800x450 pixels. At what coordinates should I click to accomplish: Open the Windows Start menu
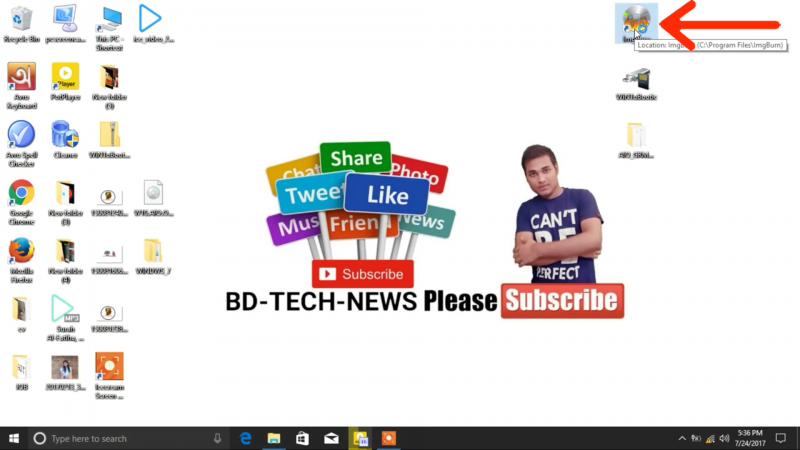coord(14,438)
